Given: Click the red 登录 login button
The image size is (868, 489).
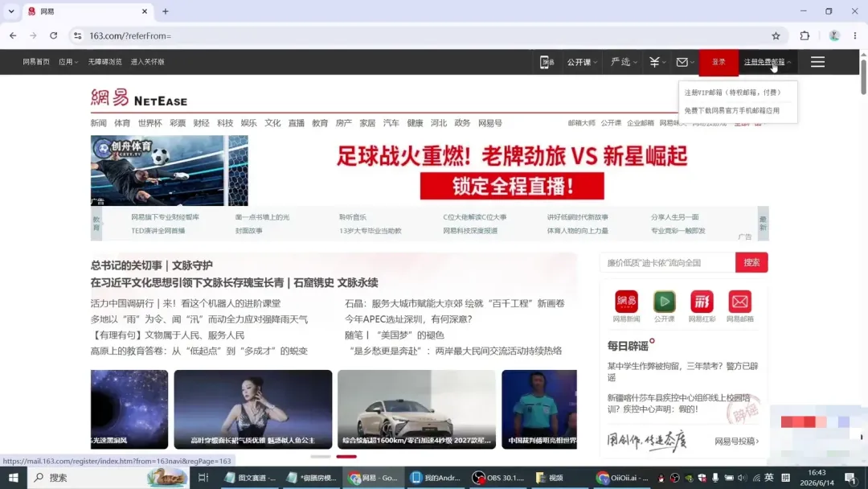Looking at the screenshot, I should (x=719, y=62).
